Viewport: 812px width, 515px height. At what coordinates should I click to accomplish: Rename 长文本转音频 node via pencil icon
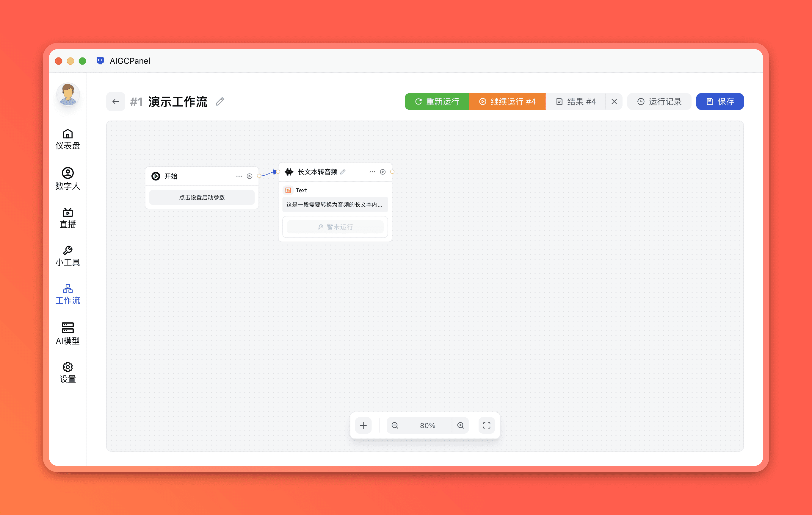(x=343, y=172)
